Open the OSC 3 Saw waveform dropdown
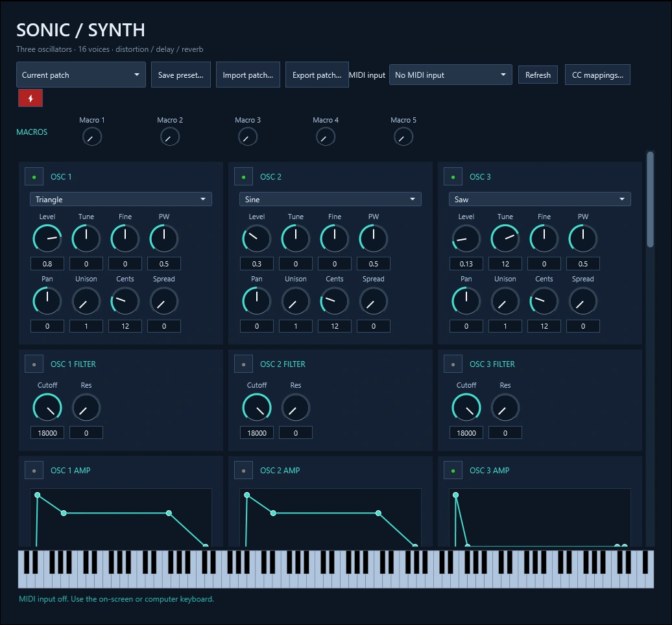The width and height of the screenshot is (672, 625). pos(540,199)
